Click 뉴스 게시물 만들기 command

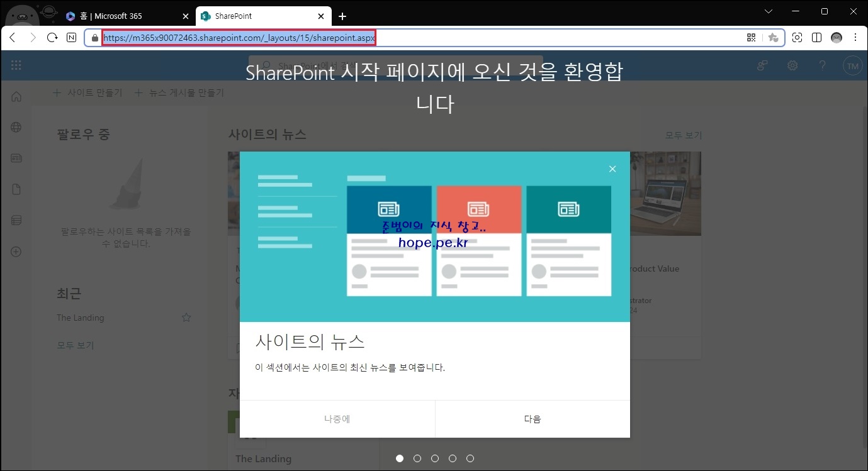coord(179,92)
